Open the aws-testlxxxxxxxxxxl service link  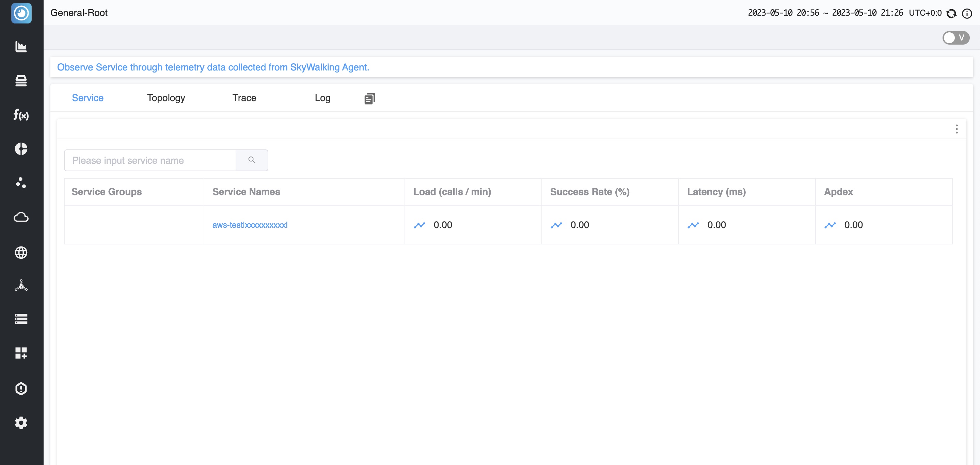tap(250, 225)
